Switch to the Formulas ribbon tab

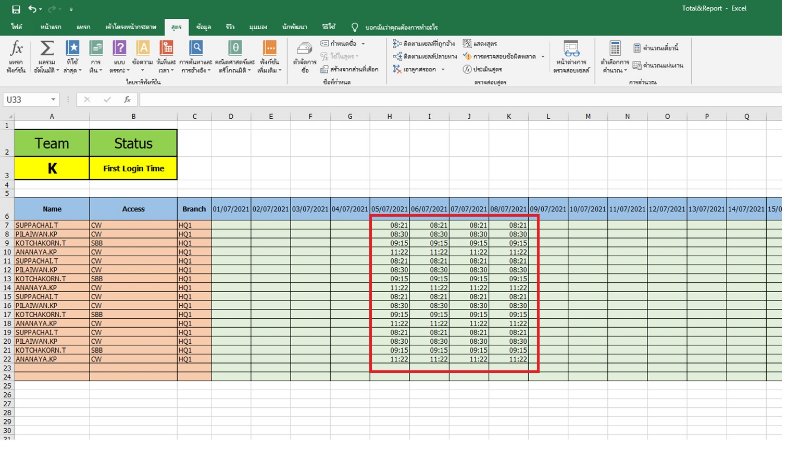click(176, 26)
